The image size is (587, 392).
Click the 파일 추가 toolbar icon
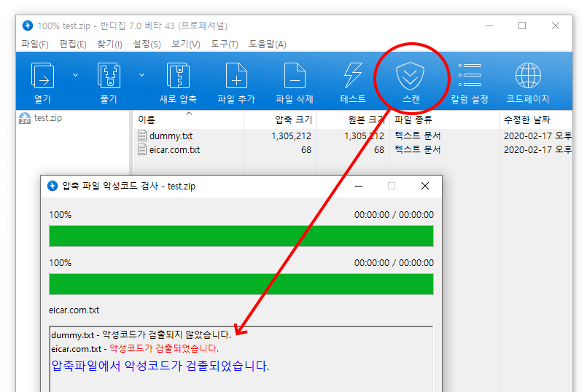[236, 75]
